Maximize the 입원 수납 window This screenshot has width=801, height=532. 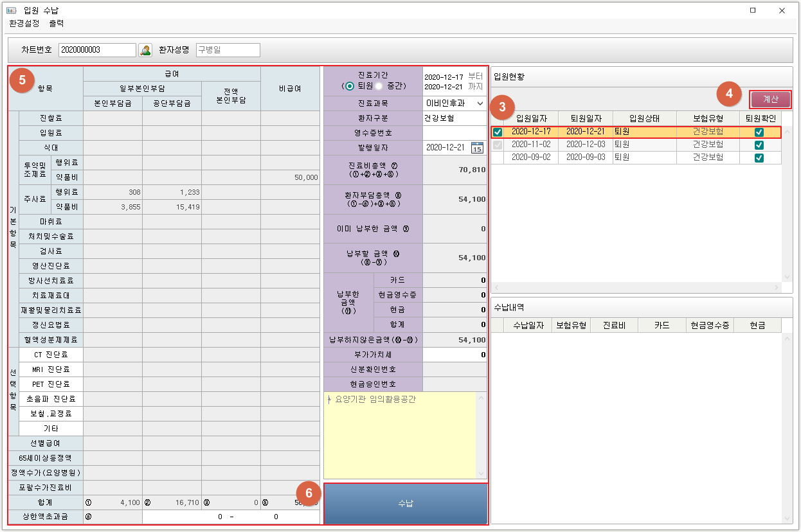[753, 10]
